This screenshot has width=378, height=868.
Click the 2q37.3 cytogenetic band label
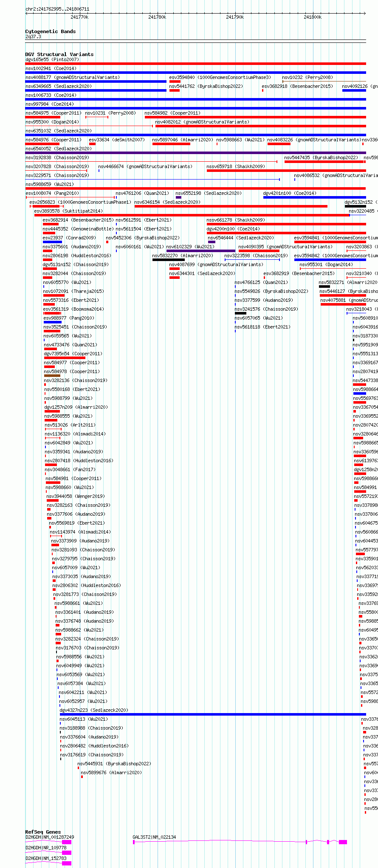33,37
